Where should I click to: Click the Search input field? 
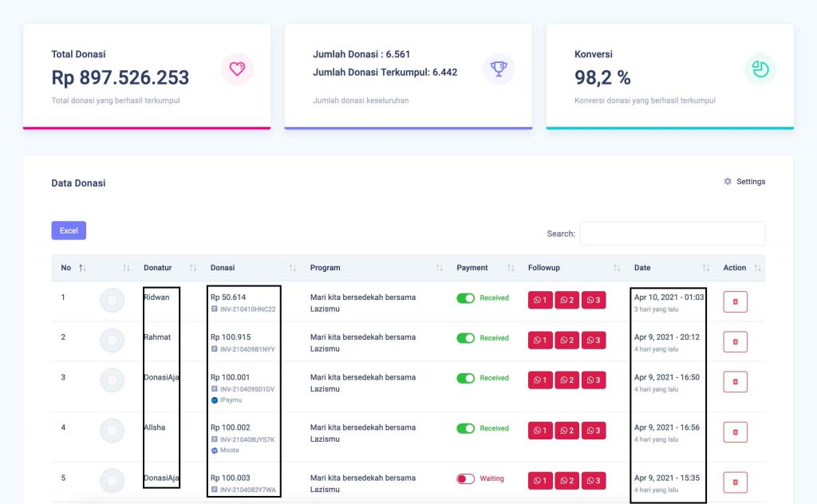point(672,234)
